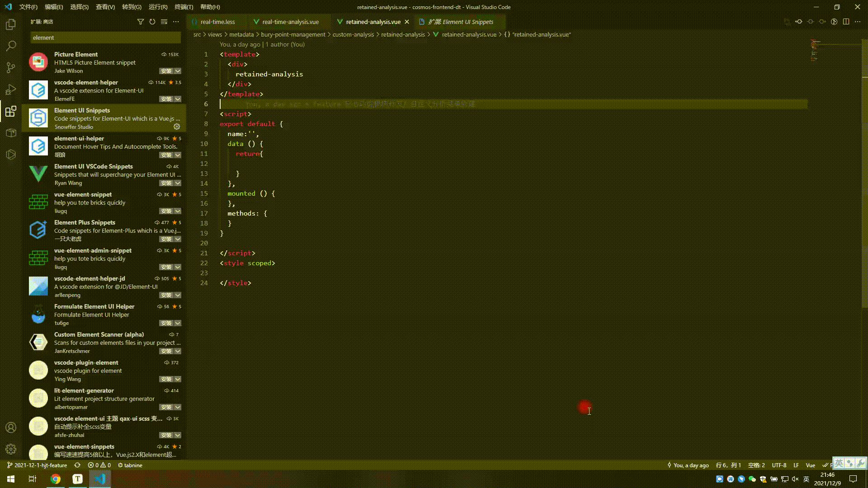Screen dimensions: 868x488
Task: Open the Explorer sidebar icon
Action: [11, 24]
